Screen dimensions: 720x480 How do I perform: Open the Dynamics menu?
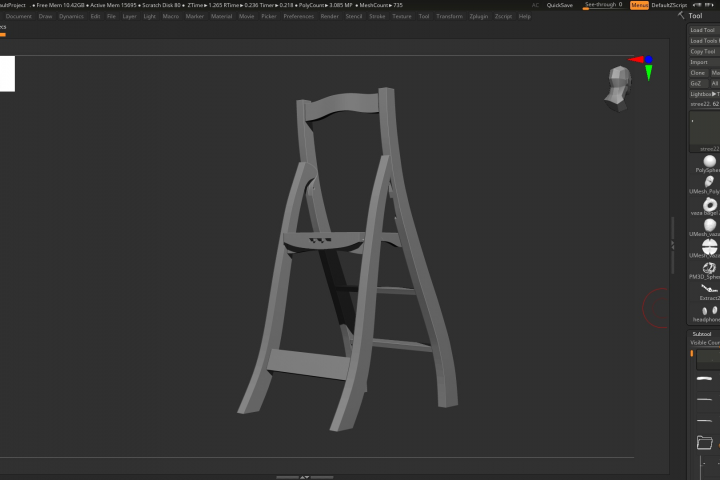pyautogui.click(x=72, y=16)
